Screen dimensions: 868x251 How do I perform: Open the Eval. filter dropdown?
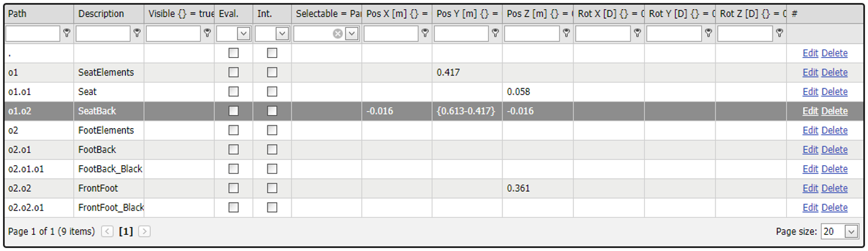pos(243,34)
